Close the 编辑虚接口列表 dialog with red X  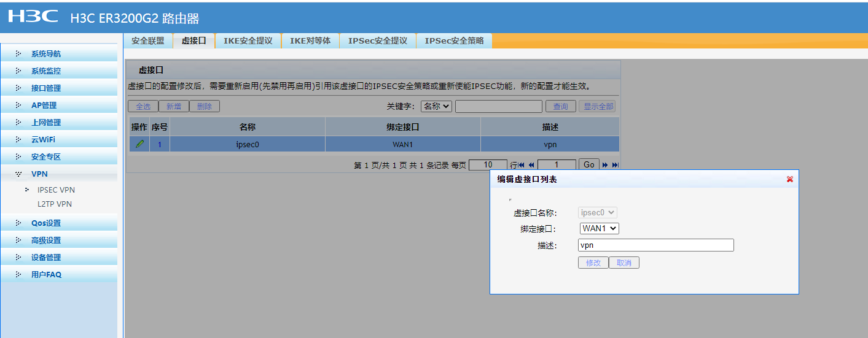(790, 179)
